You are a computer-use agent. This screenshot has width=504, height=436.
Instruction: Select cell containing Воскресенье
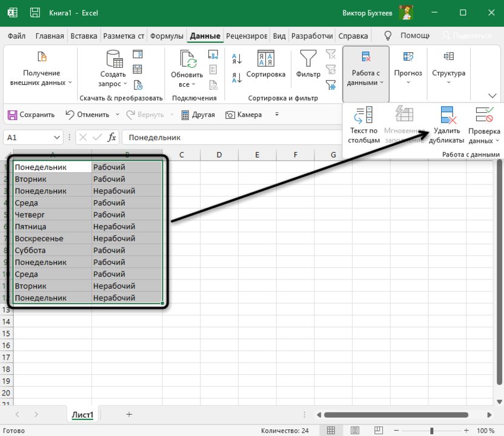click(52, 238)
